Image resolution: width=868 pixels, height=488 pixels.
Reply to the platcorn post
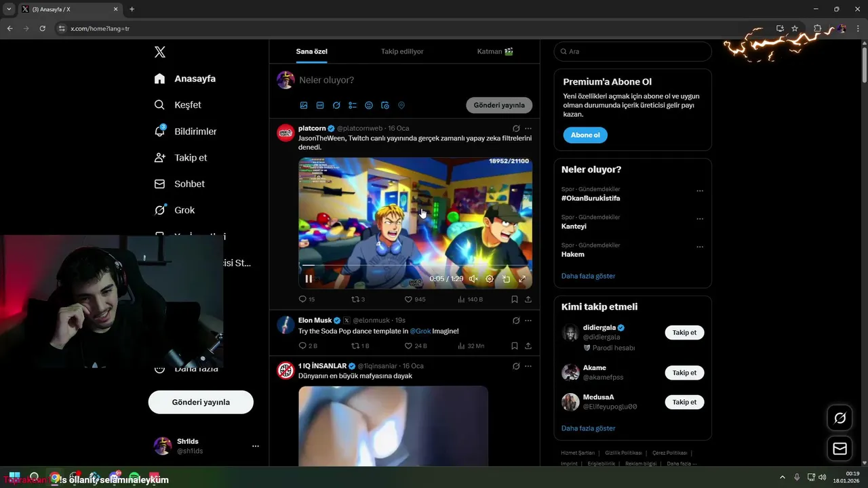(x=307, y=300)
